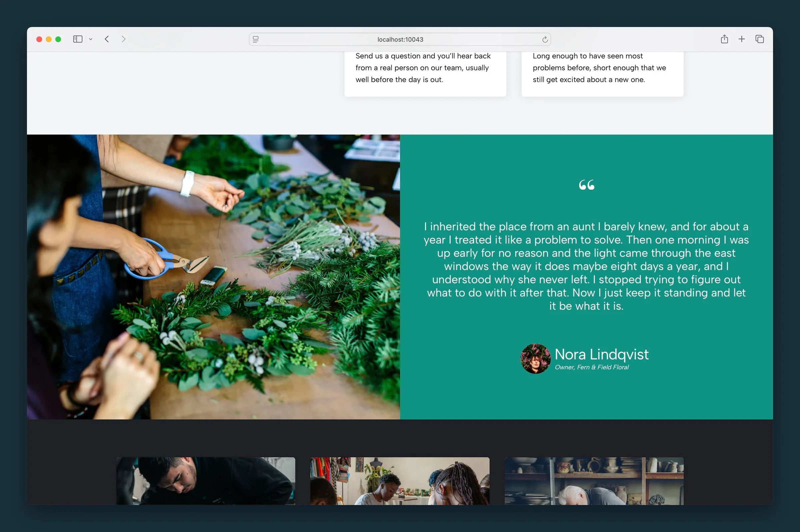Toggle the Safari sidebar icon

78,39
